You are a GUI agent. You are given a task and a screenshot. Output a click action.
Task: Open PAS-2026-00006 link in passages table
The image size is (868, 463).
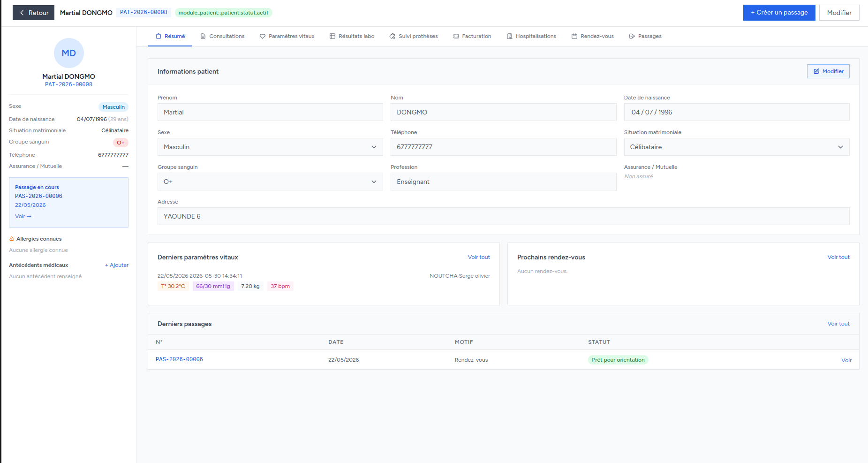coord(179,359)
